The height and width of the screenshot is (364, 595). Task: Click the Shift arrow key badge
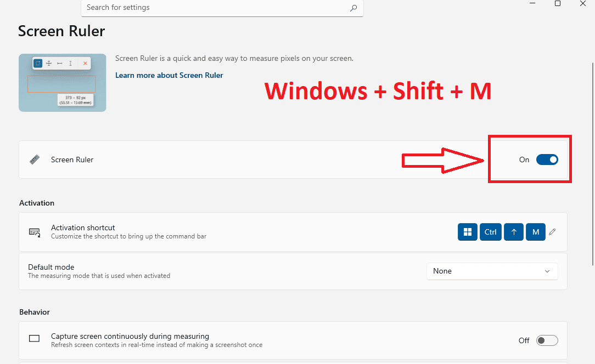click(514, 232)
